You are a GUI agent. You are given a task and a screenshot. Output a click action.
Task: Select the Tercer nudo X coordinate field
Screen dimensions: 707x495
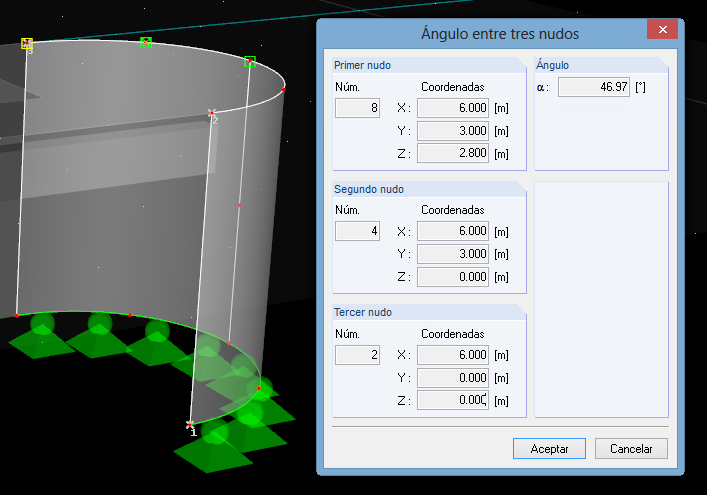click(453, 355)
